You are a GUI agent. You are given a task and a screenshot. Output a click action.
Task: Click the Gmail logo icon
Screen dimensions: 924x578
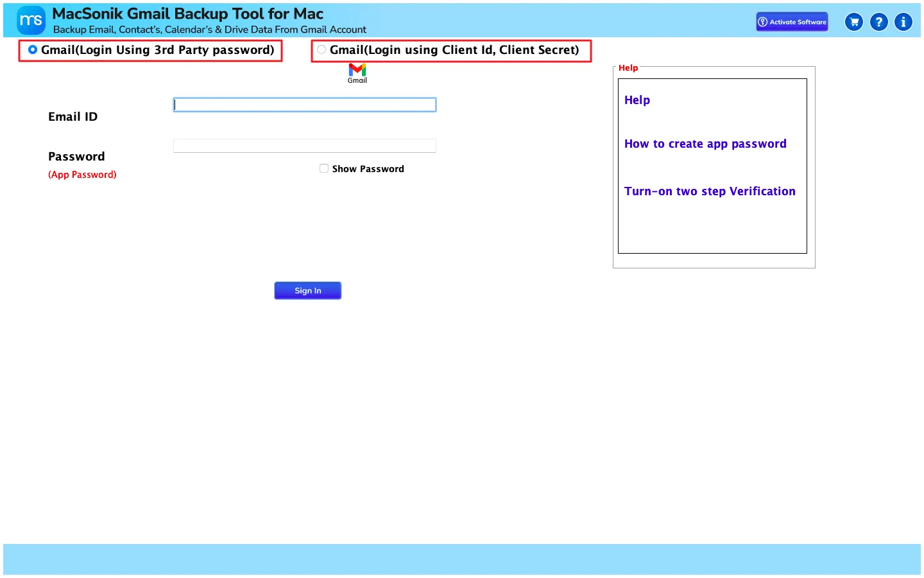[357, 73]
